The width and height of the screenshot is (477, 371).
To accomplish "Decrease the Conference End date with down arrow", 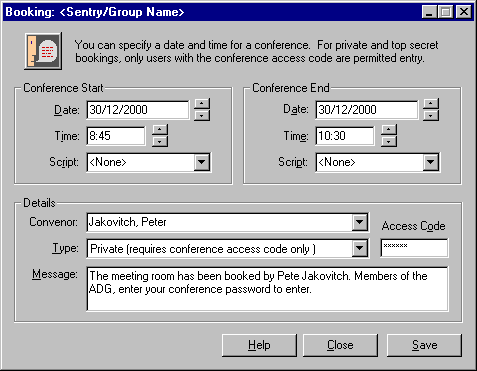I will [431, 115].
